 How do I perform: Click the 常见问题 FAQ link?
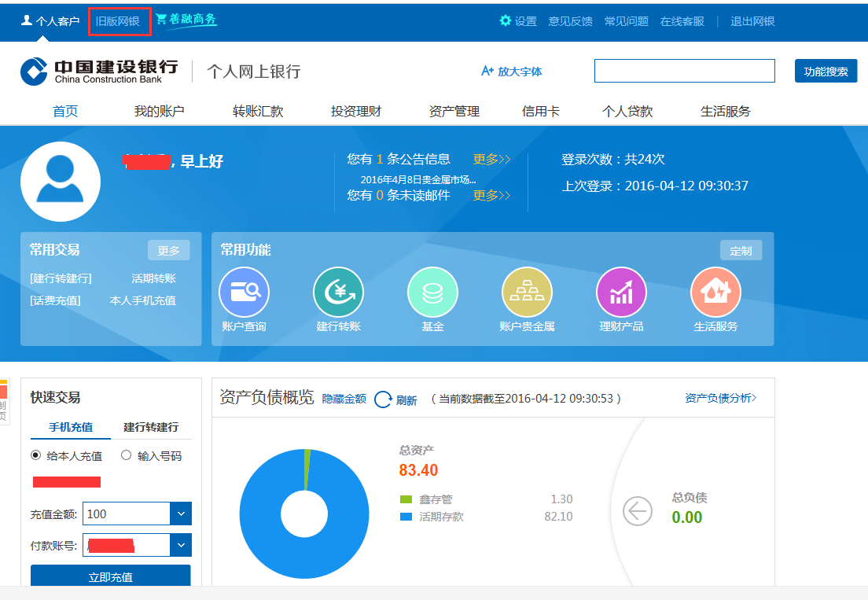(x=626, y=21)
